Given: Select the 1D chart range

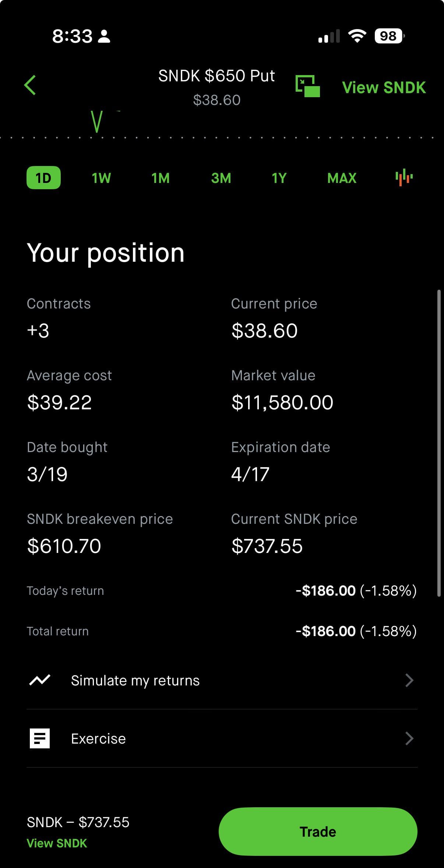Looking at the screenshot, I should click(x=43, y=178).
